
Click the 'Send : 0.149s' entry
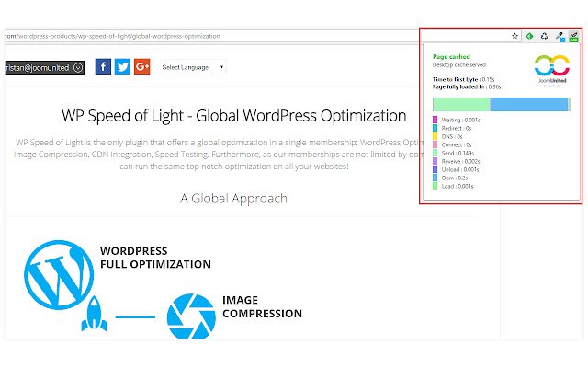point(458,153)
